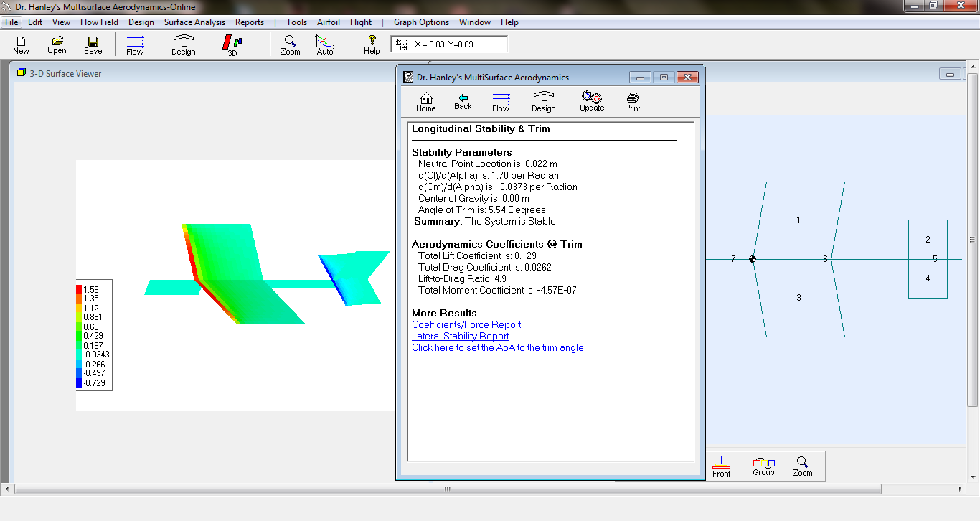This screenshot has height=521, width=980.
Task: Click the Auto scale toolbar icon
Action: click(x=325, y=45)
